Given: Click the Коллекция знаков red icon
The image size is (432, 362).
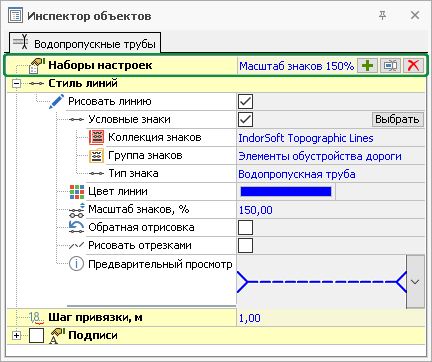Looking at the screenshot, I should pos(97,137).
